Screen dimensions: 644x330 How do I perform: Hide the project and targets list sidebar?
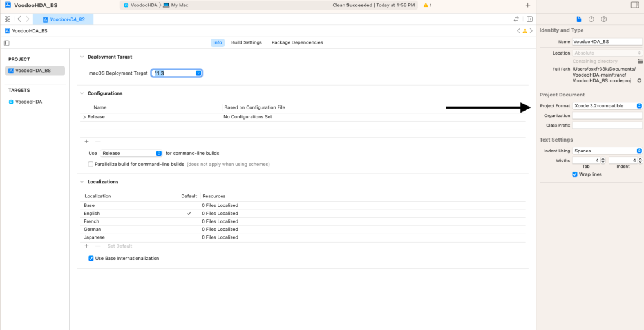coord(6,42)
